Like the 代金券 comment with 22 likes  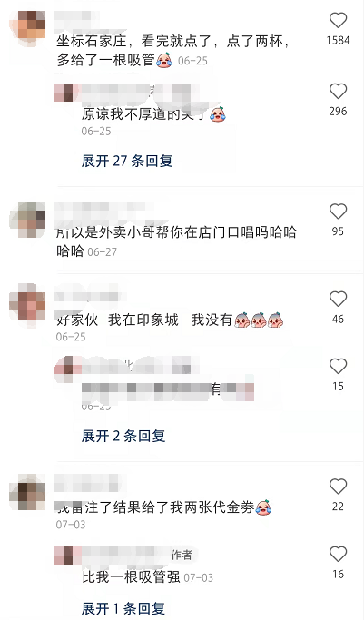(x=338, y=487)
